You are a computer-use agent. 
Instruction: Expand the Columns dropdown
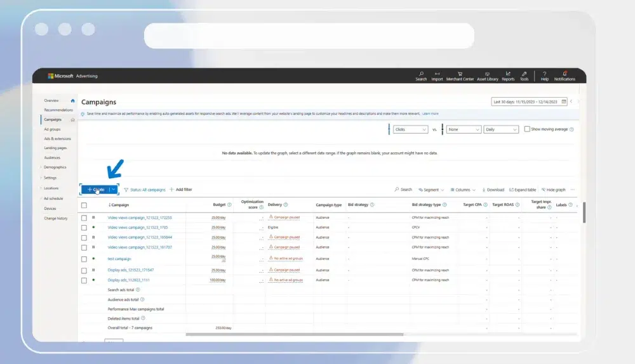463,190
